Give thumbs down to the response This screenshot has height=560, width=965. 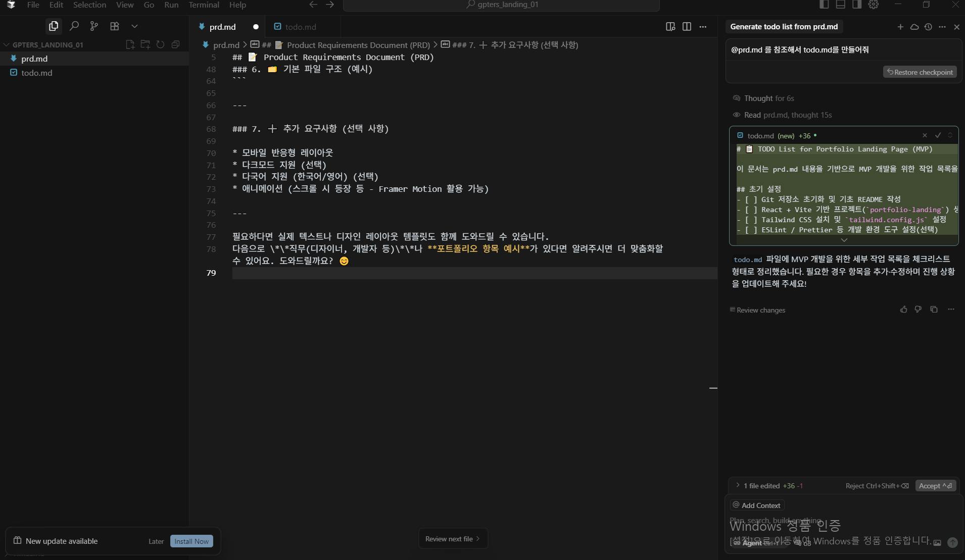(x=918, y=310)
